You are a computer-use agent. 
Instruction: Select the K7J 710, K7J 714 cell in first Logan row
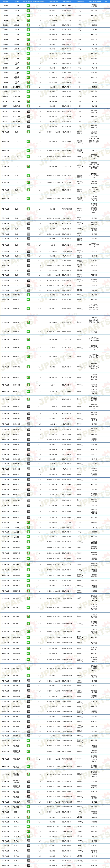tap(94, 6)
